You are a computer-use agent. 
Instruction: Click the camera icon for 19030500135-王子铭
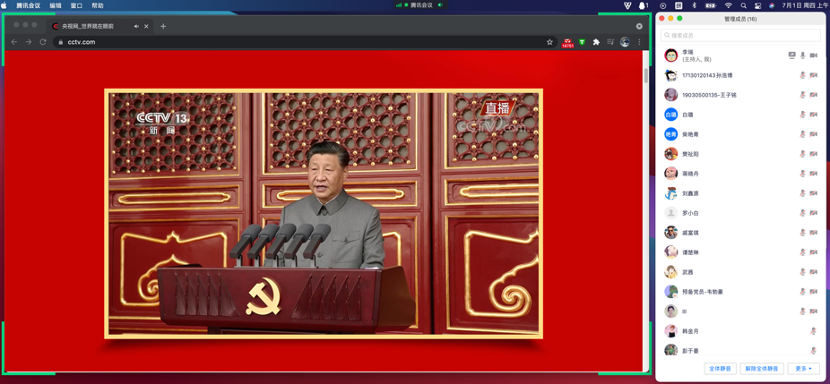point(814,95)
